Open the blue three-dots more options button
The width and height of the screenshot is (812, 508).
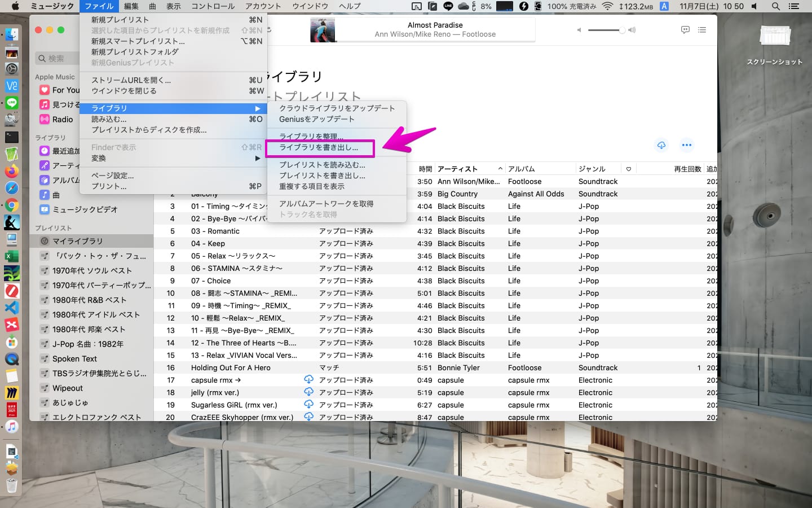(686, 145)
